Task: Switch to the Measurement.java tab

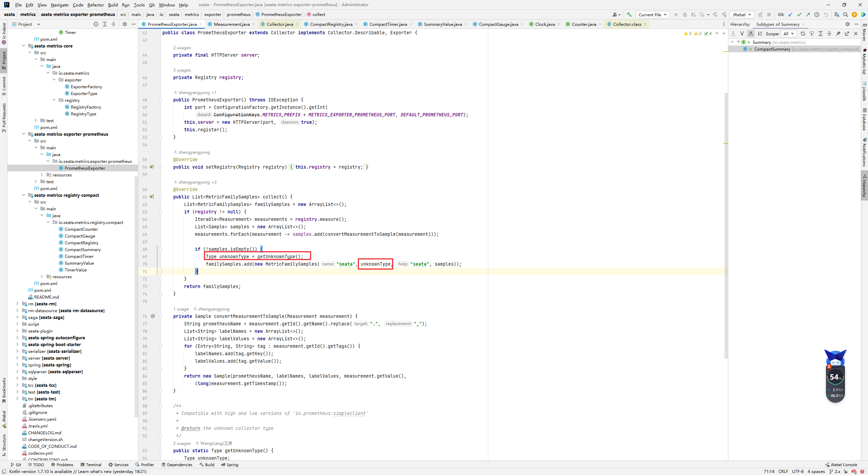Action: (232, 24)
